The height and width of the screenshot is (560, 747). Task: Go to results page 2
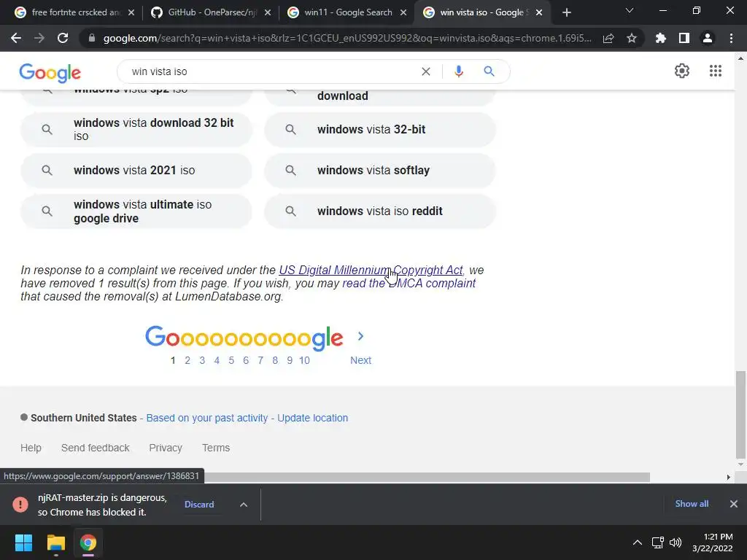pos(187,360)
